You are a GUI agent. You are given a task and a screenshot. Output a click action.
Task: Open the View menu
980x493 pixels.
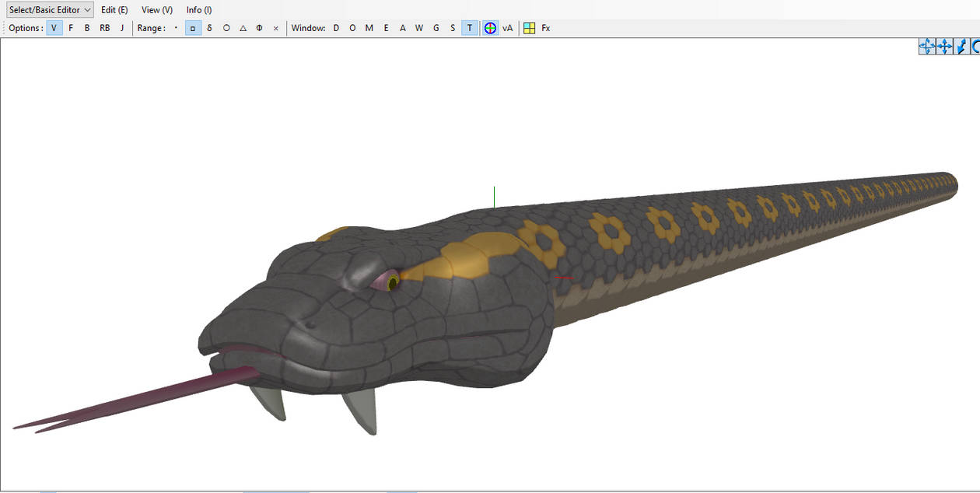tap(155, 9)
